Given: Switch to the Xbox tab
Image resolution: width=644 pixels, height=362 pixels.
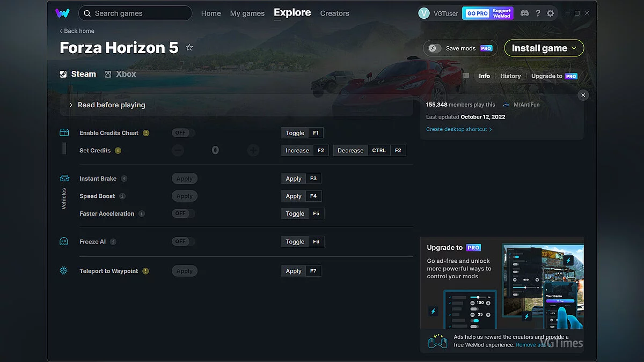Looking at the screenshot, I should click(x=120, y=73).
